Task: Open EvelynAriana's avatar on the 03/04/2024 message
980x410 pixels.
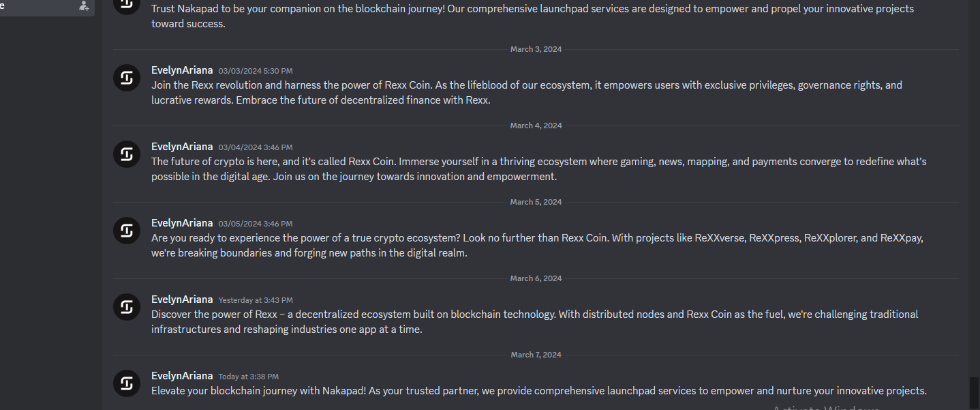Action: (x=126, y=155)
